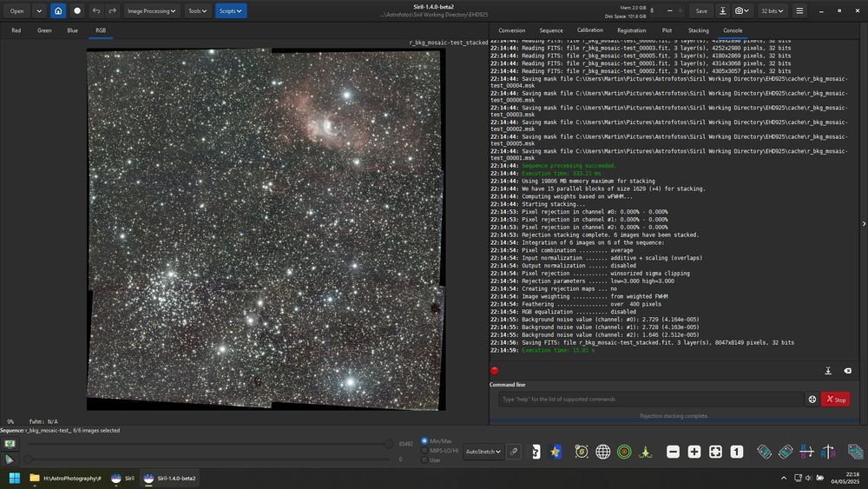Rotate image clockwise icon
Screen dimensions: 868x489
coord(785,452)
